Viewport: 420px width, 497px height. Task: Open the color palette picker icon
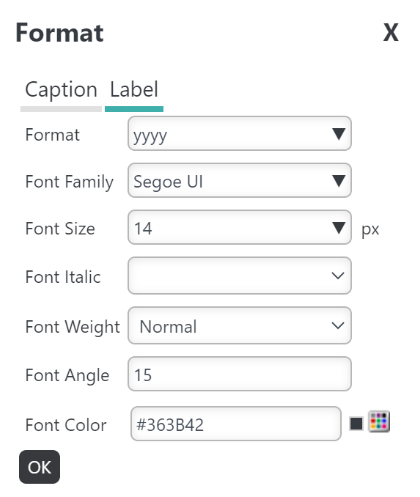[x=379, y=422]
